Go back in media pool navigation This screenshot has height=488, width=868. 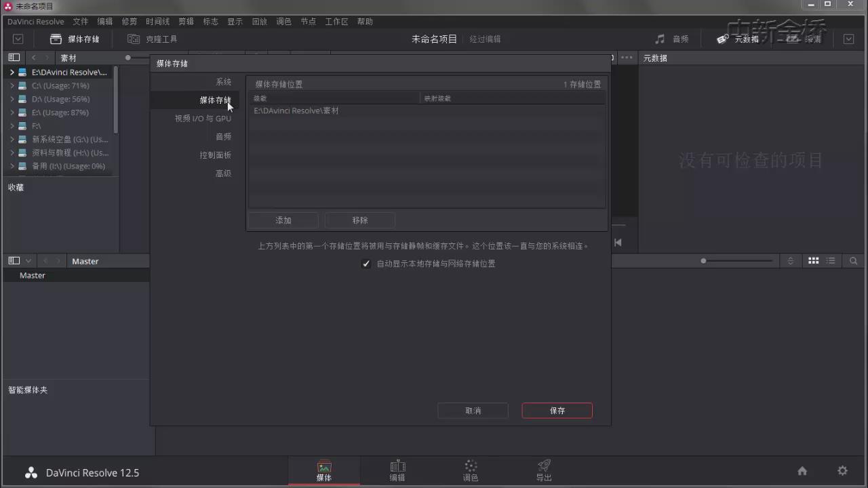[x=46, y=260]
